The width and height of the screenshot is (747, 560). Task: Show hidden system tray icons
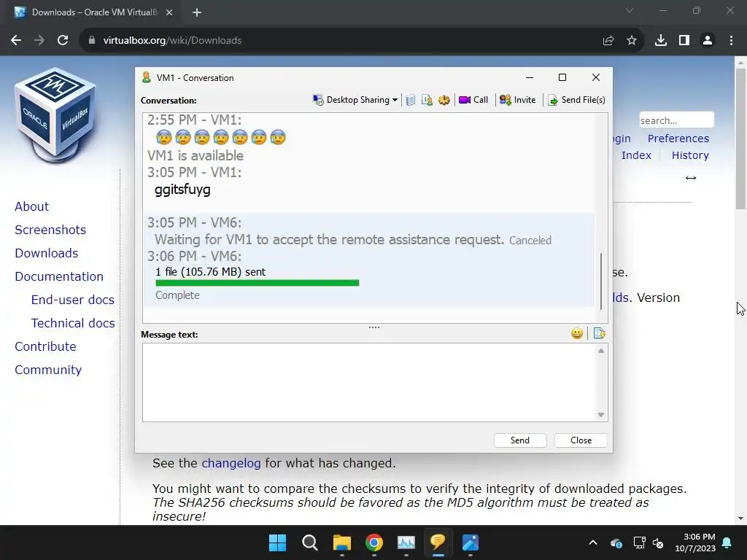(x=592, y=542)
